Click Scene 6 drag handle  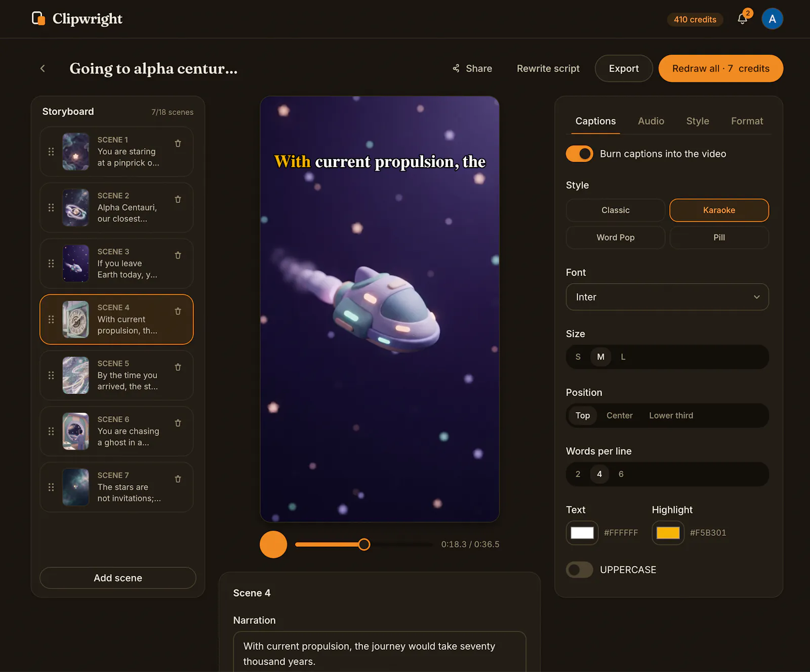51,431
